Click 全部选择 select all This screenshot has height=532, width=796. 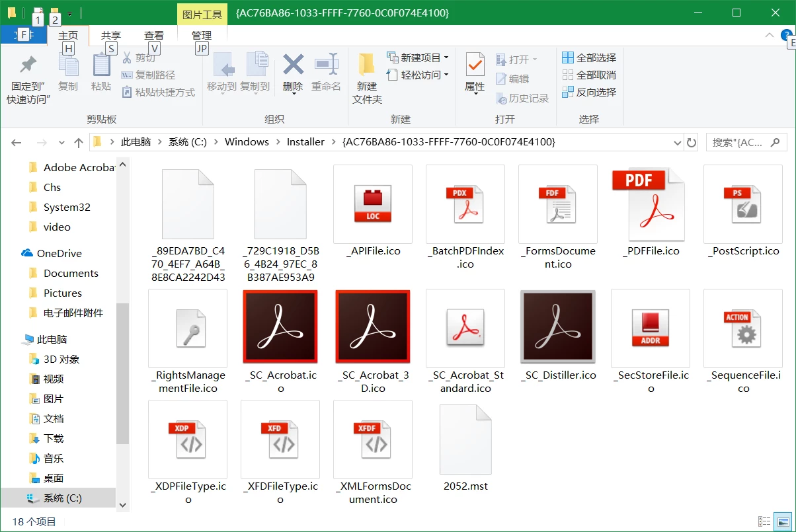(589, 57)
